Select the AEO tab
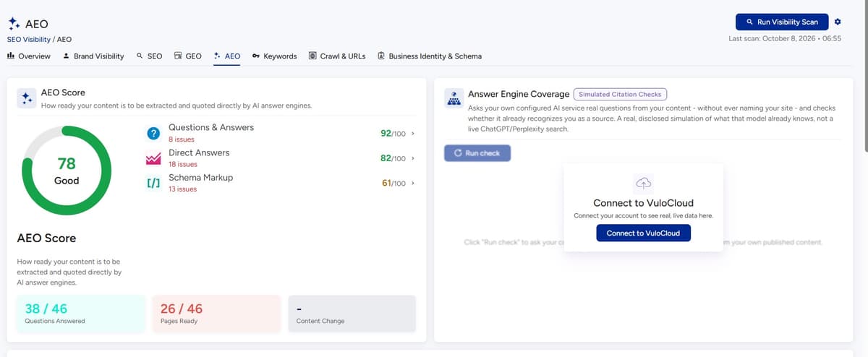This screenshot has height=357, width=868. coord(227,56)
